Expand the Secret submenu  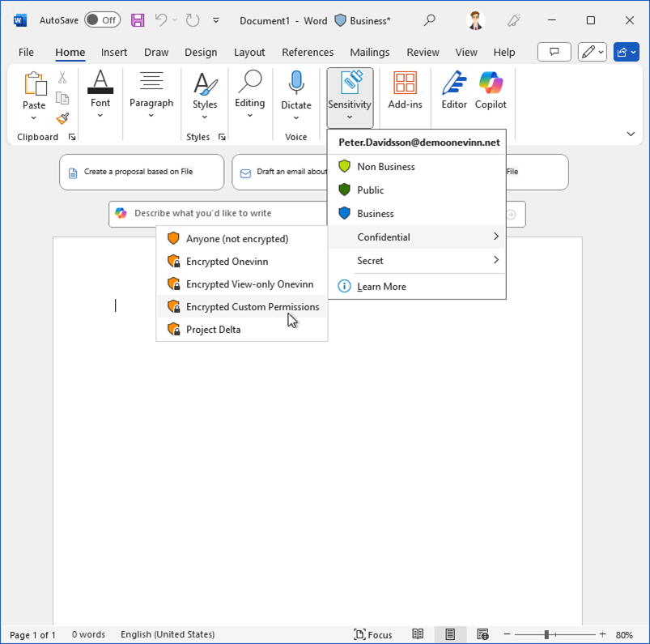pos(417,261)
